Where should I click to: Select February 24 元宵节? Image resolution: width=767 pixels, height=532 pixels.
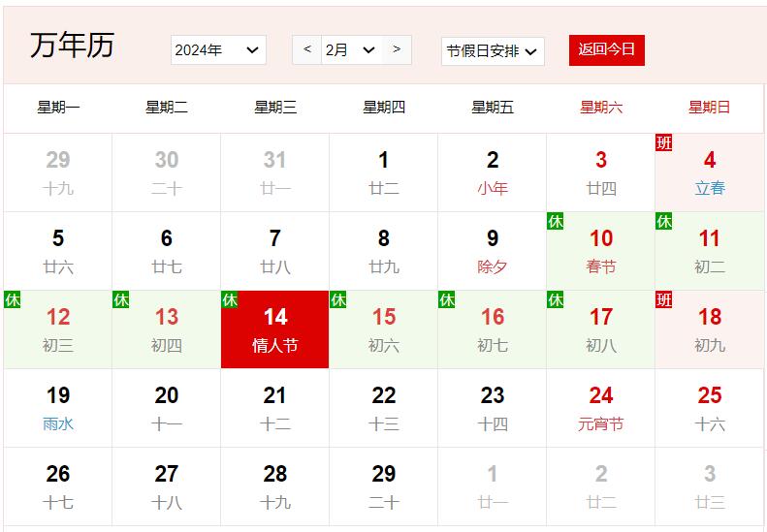coord(601,408)
